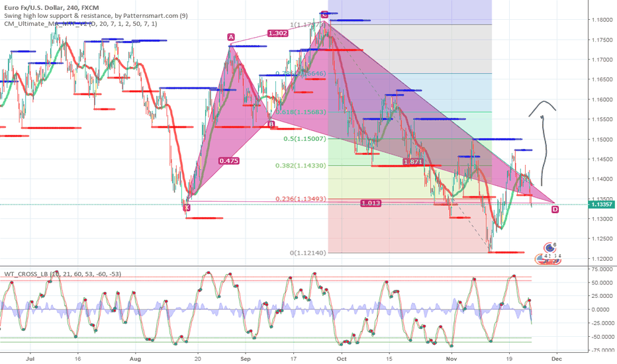Click the 15 date label on the time axis

(389, 359)
